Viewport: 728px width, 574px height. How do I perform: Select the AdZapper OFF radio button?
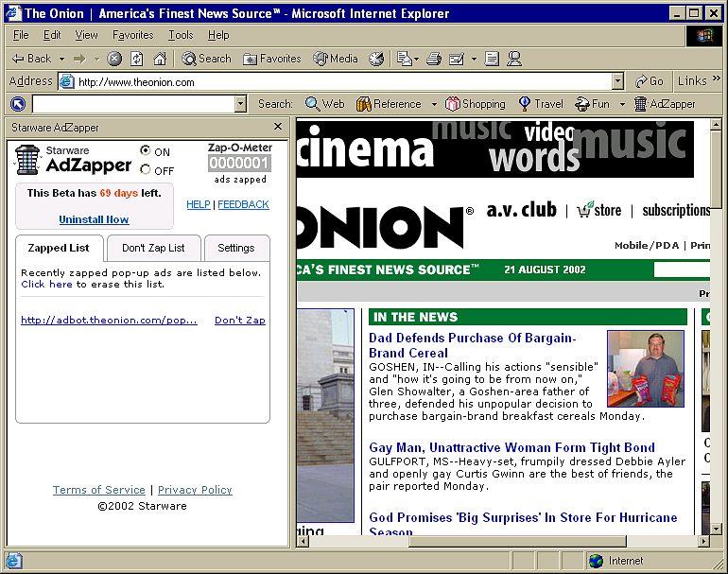click(146, 169)
